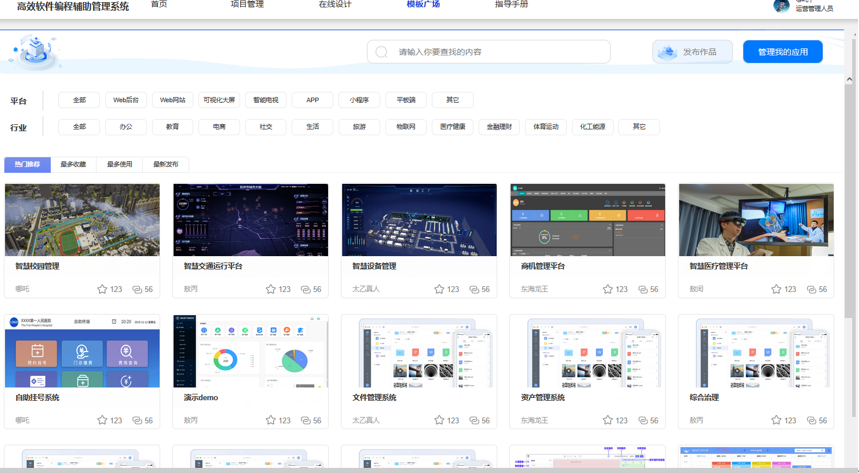Star the 演示demo template
The width and height of the screenshot is (859, 473).
pyautogui.click(x=271, y=420)
